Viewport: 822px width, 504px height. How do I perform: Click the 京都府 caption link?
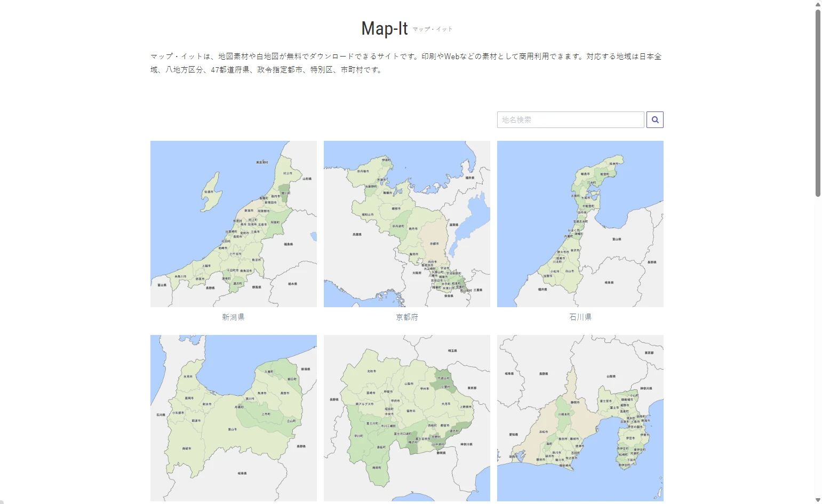tap(406, 317)
